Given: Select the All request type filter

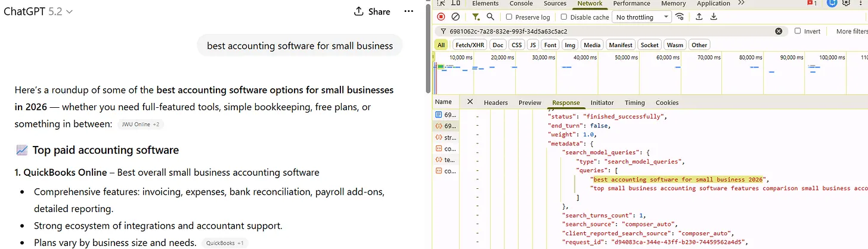Looking at the screenshot, I should [x=441, y=45].
